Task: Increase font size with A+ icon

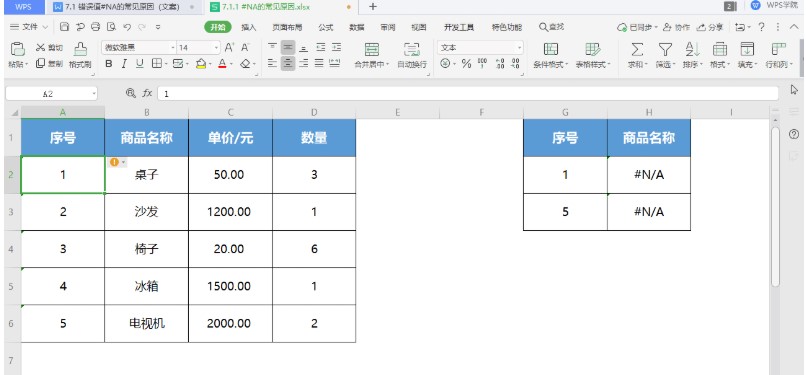Action: pos(230,48)
